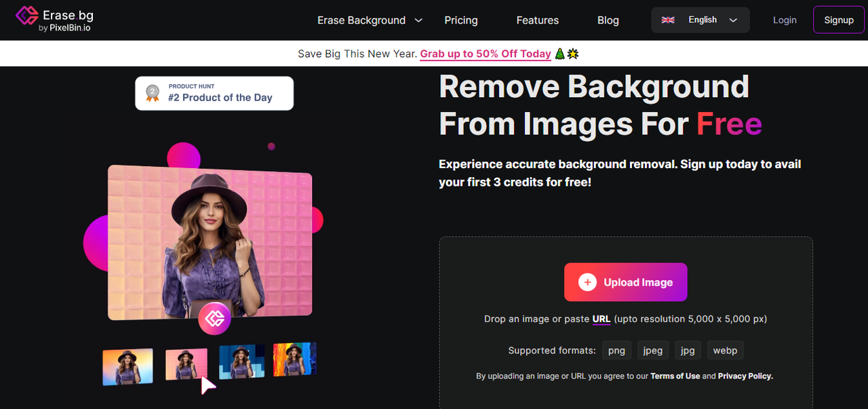Open the Terms of Use link
The height and width of the screenshot is (409, 868).
tap(675, 376)
